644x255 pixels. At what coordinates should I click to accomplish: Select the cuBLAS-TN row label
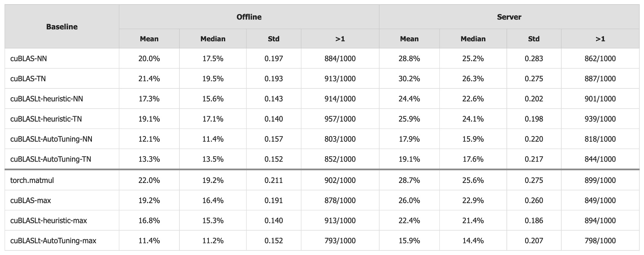pyautogui.click(x=28, y=79)
